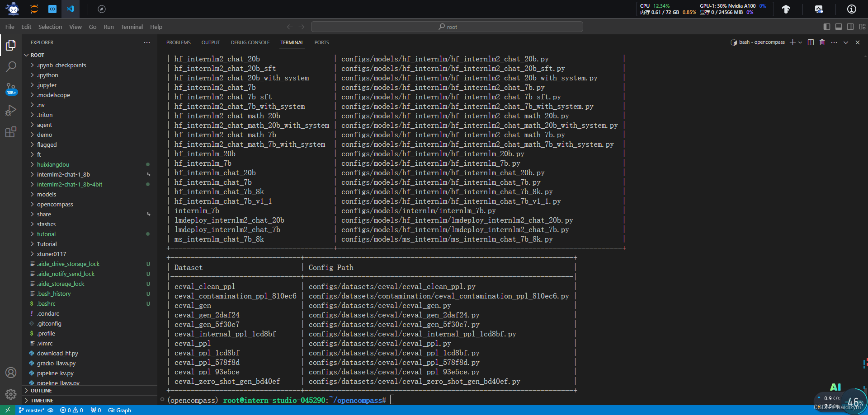This screenshot has height=415, width=868.
Task: Switch to the PORTS tab
Action: pyautogui.click(x=321, y=42)
